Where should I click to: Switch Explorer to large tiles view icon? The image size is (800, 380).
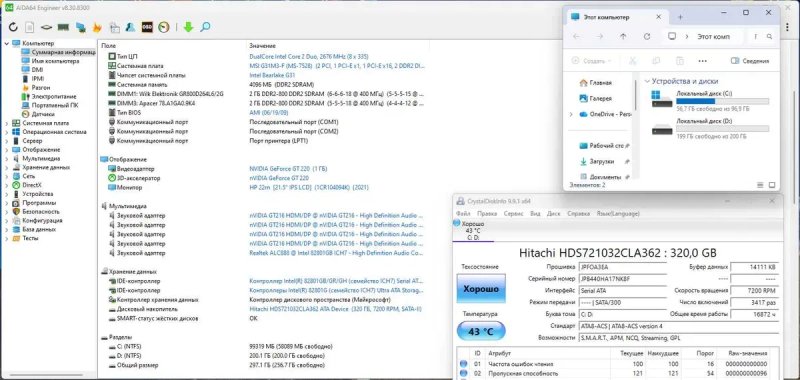(x=772, y=185)
